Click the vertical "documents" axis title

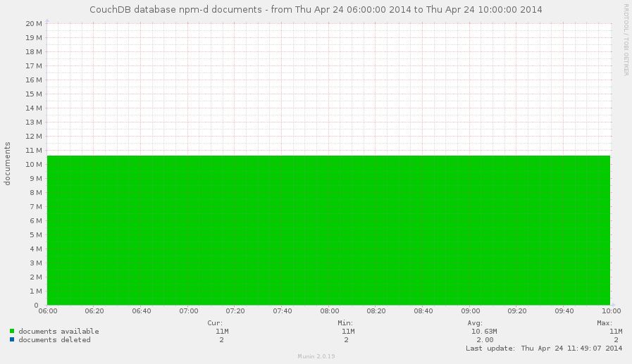[7, 163]
